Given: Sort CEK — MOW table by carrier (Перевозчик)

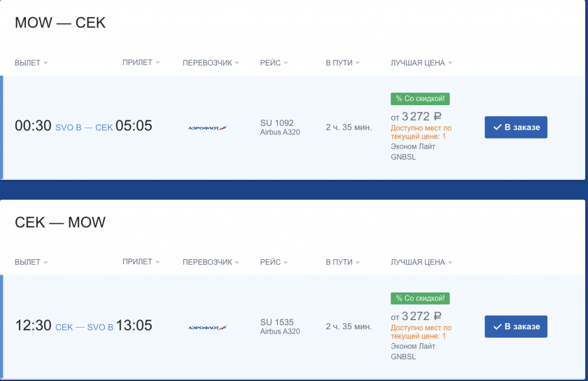Looking at the screenshot, I should point(210,263).
